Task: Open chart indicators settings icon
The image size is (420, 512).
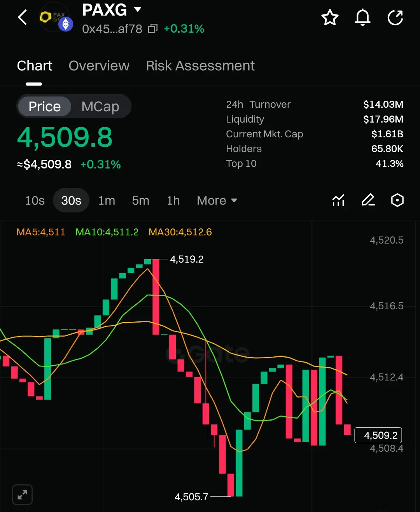Action: [338, 200]
